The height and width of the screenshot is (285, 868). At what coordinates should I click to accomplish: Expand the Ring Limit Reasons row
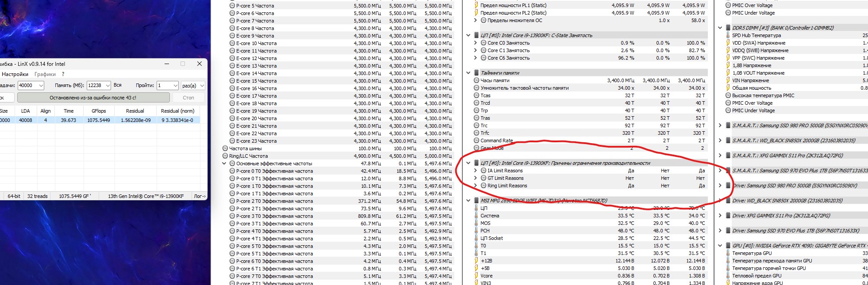point(476,186)
